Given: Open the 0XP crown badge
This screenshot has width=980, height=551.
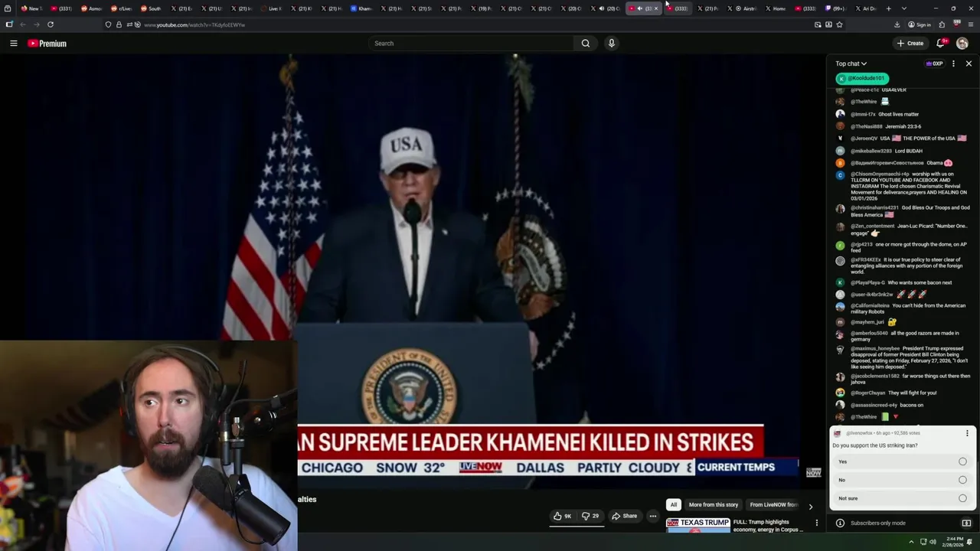Looking at the screenshot, I should click(x=934, y=64).
